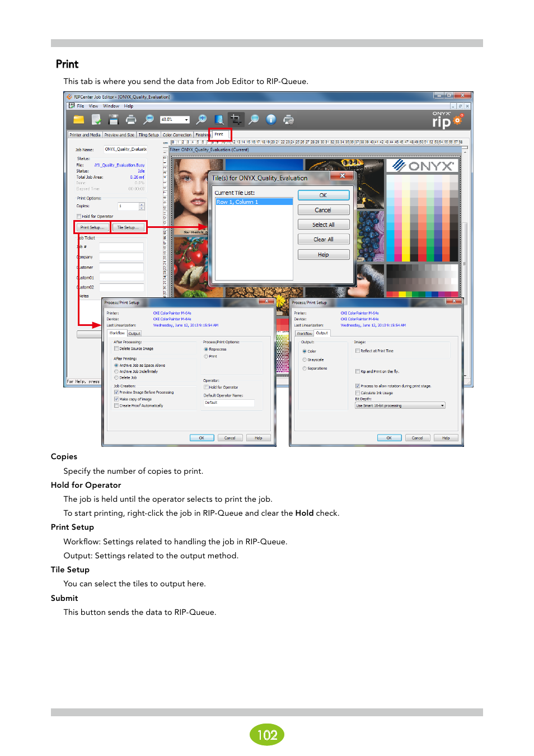Click the document icon left of the File menu
This screenshot has height=756, width=534.
(x=71, y=106)
